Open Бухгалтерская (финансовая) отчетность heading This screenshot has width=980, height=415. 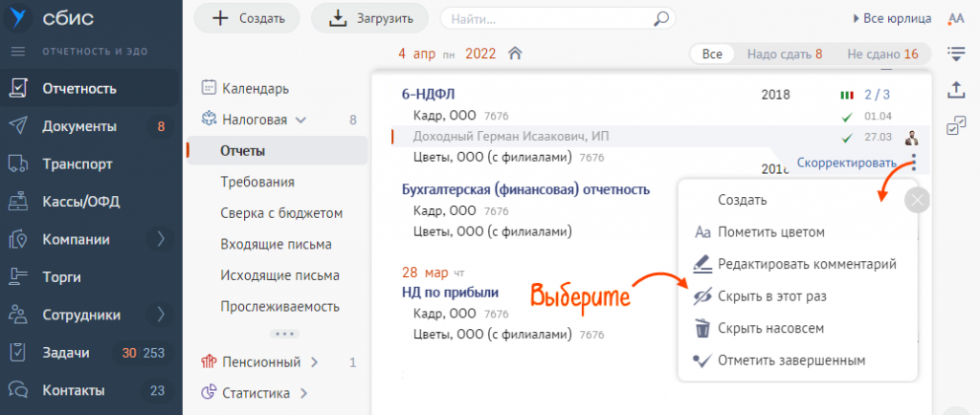click(525, 189)
